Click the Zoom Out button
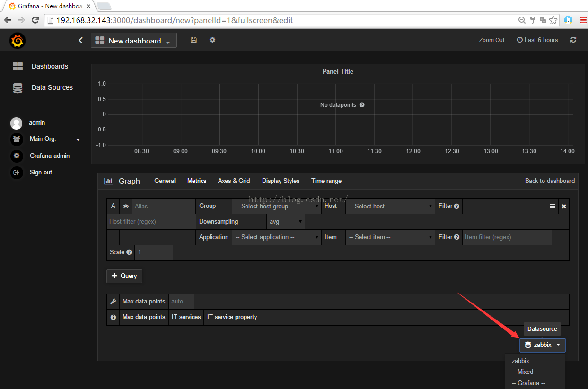This screenshot has height=389, width=588. pos(492,40)
